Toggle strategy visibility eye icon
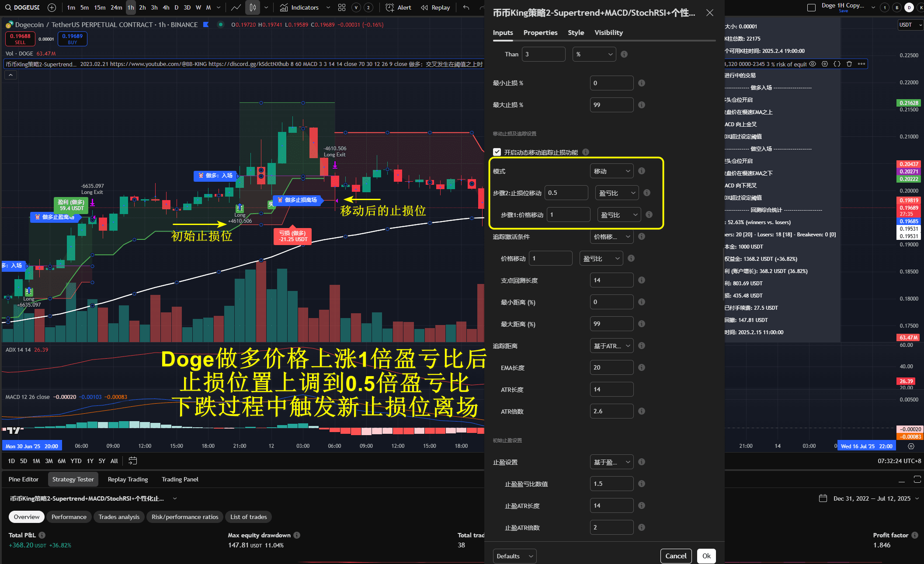This screenshot has width=924, height=564. click(813, 64)
